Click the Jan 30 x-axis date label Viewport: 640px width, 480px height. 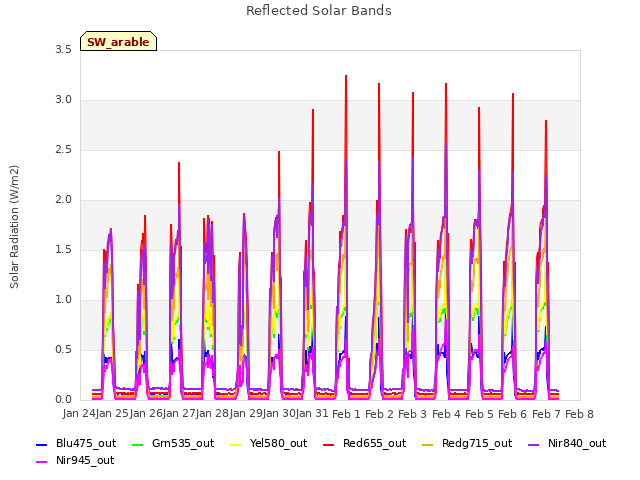[x=279, y=414]
